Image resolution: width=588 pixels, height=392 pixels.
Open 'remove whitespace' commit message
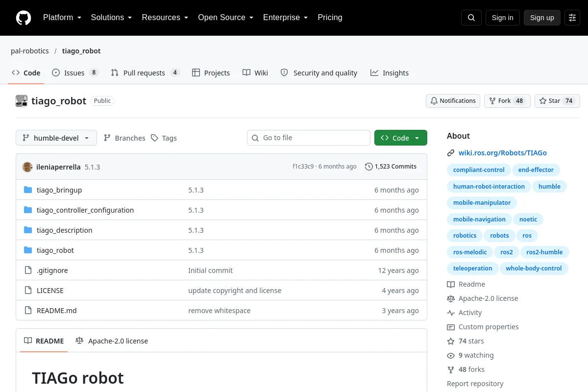click(219, 311)
